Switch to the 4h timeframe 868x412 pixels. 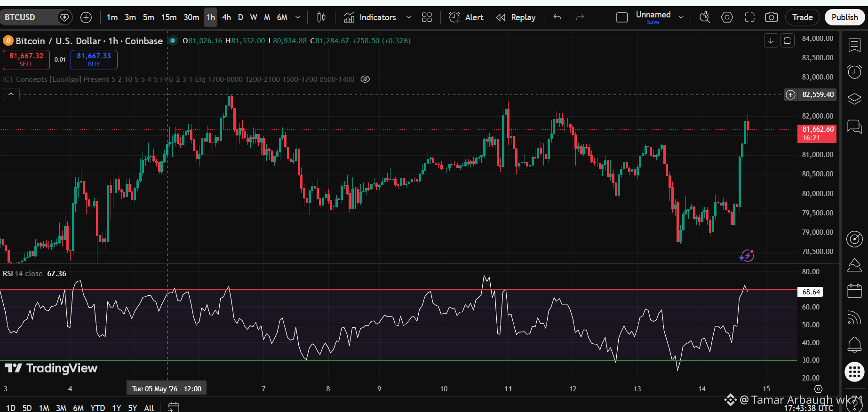pos(226,17)
